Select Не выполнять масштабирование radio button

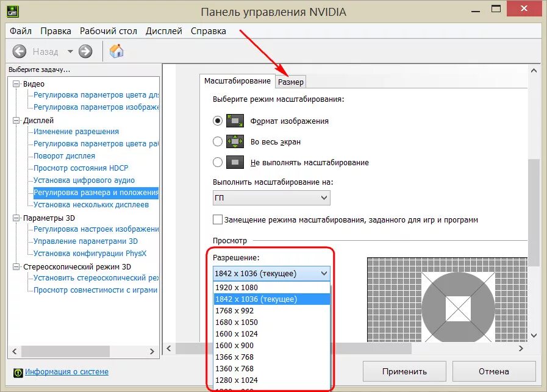[x=218, y=162]
